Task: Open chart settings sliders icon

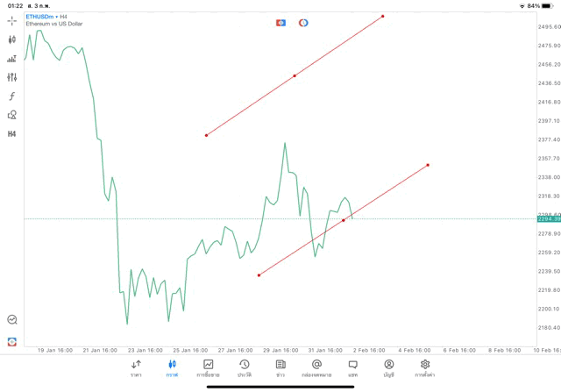Action: [12, 77]
